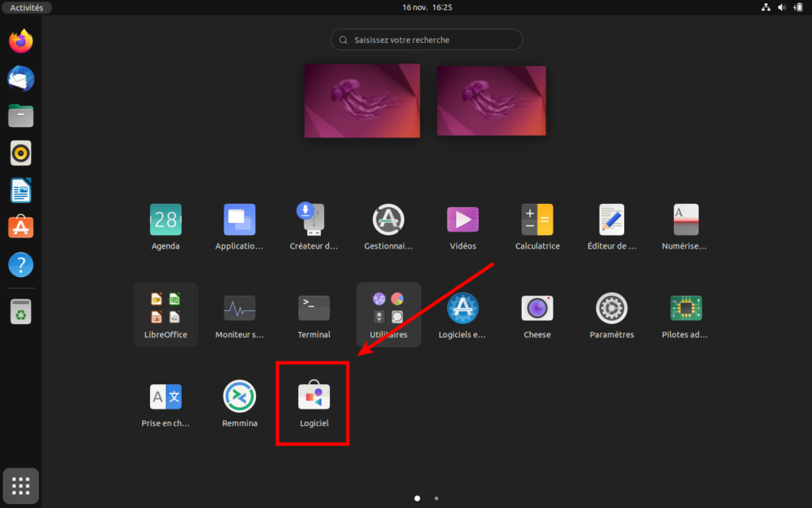Viewport: 812px width, 508px height.
Task: Click the search field Saisissez votre recherche
Action: point(427,40)
